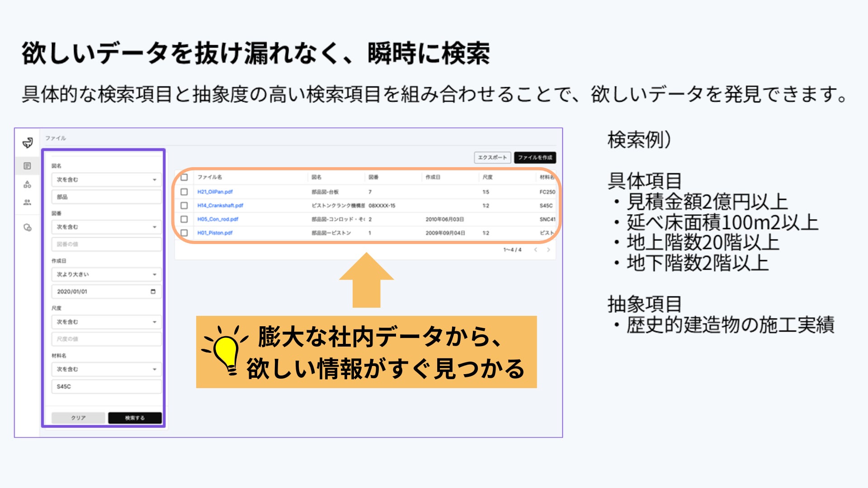
Task: Open the Files document icon in sidebar
Action: [28, 166]
